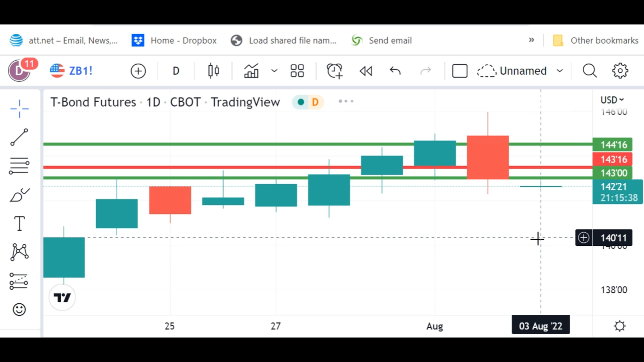This screenshot has width=644, height=362.
Task: Select the text annotation tool
Action: tap(19, 223)
